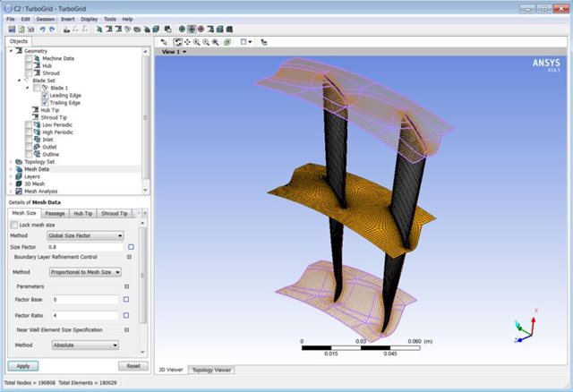Click the Mesh Data details vertical scrollbar
The height and width of the screenshot is (392, 573).
[142, 276]
